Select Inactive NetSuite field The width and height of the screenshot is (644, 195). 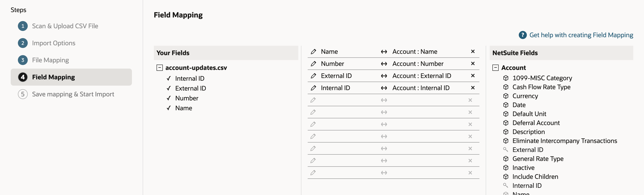[523, 168]
